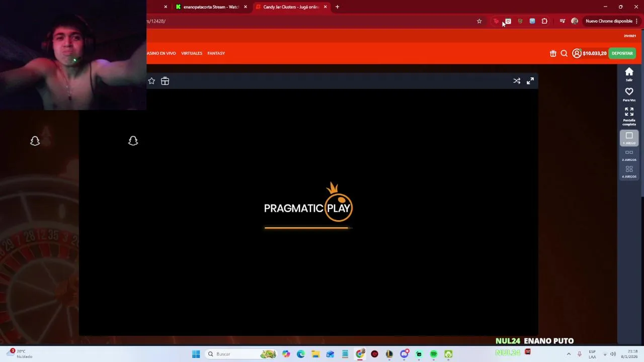This screenshot has width=644, height=362.
Task: Open the promotions gift icon in header
Action: tap(553, 53)
